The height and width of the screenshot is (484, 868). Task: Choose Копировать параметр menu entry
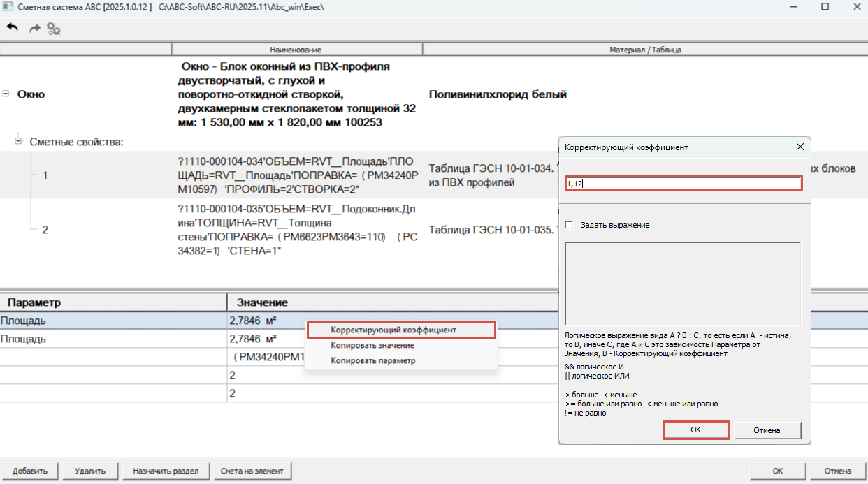[x=373, y=361]
